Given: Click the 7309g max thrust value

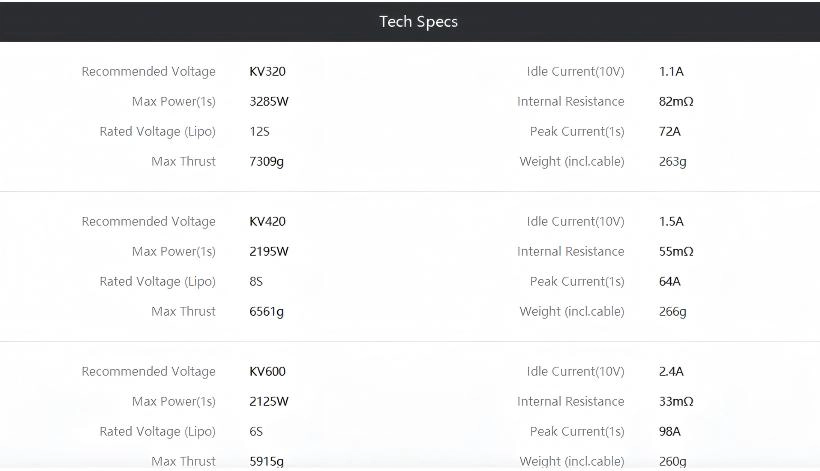Looking at the screenshot, I should (266, 162).
